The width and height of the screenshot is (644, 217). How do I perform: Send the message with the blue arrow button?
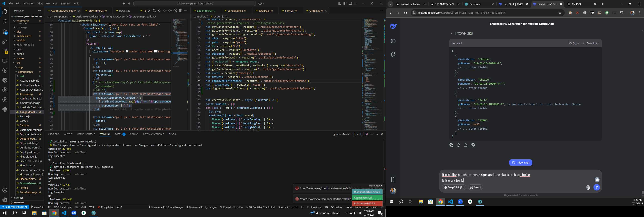click(x=597, y=187)
